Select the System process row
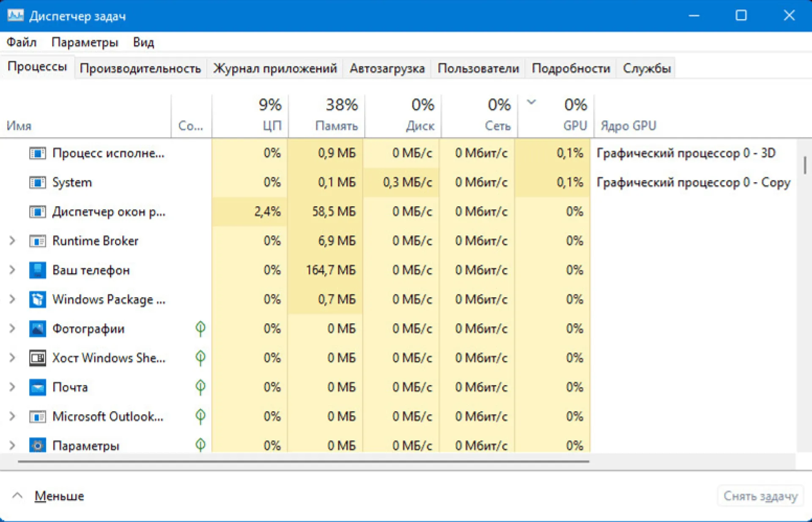 pos(72,183)
